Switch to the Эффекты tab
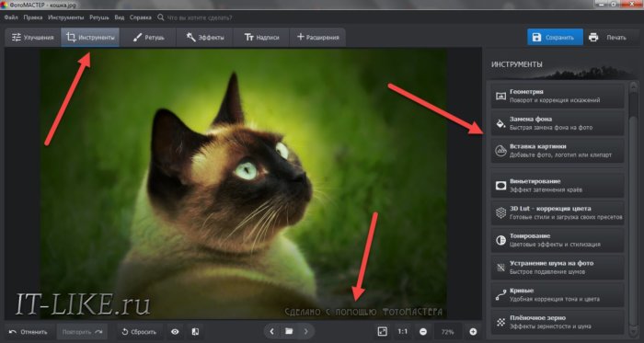This screenshot has height=343, width=644. (204, 38)
